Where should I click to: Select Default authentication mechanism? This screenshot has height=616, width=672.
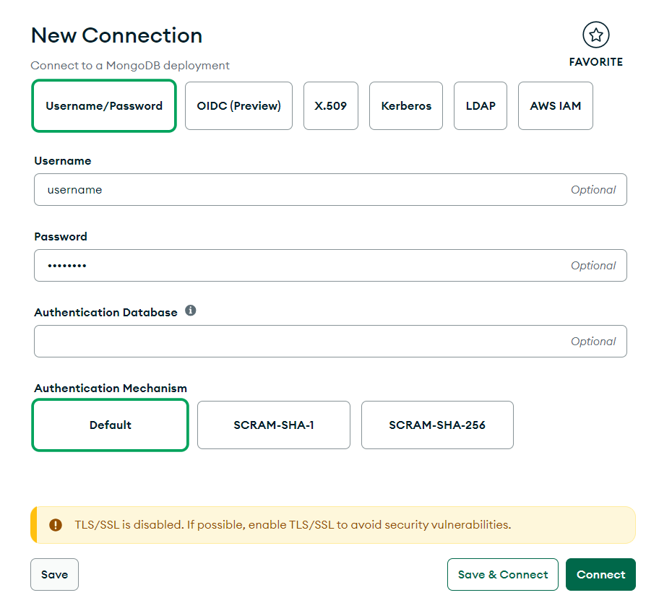110,425
